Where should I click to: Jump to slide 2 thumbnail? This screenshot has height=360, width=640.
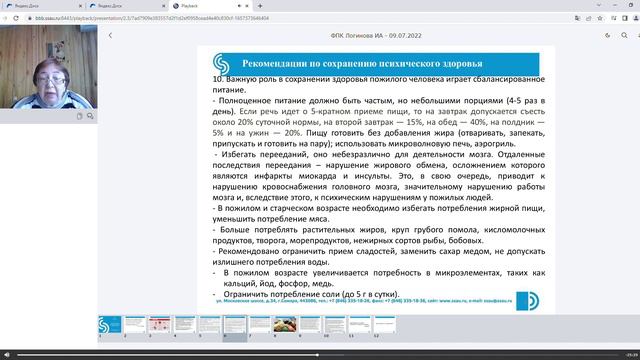coord(135,325)
